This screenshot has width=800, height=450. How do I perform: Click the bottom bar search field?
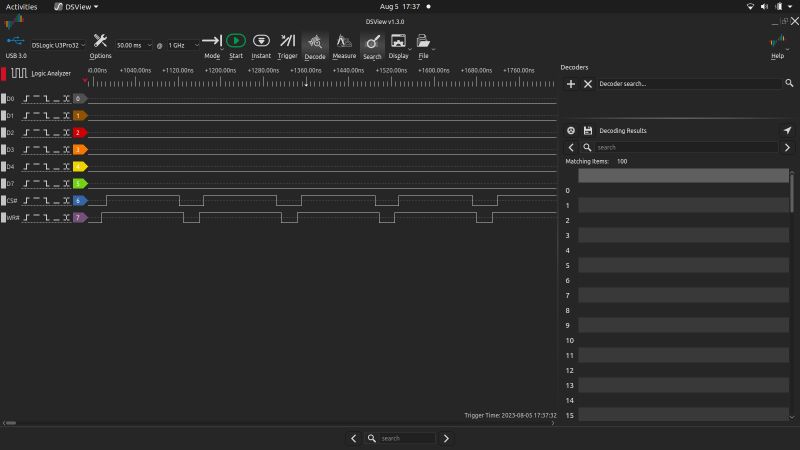click(407, 438)
